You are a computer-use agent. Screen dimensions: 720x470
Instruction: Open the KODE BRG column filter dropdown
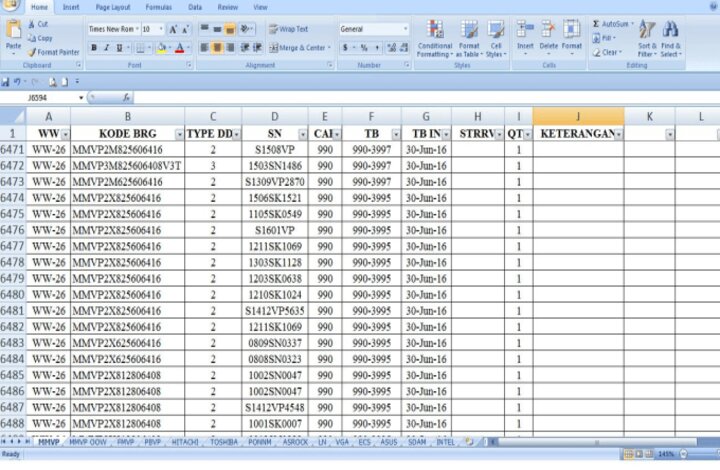[x=179, y=134]
